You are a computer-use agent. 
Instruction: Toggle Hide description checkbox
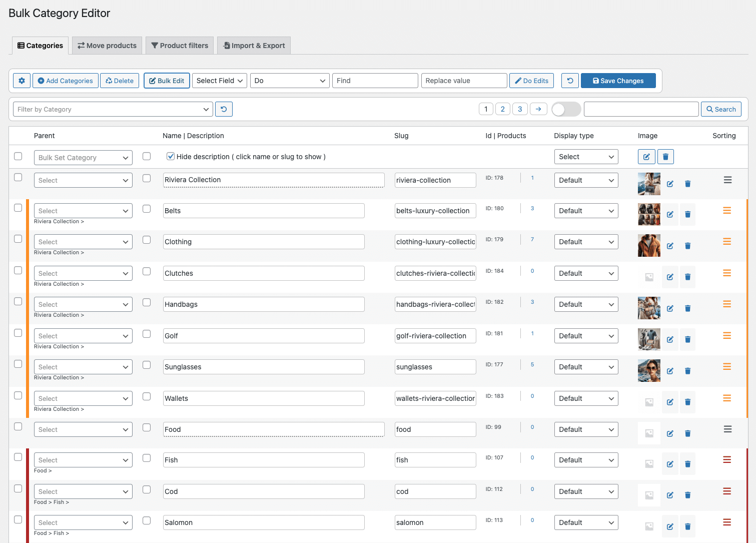[171, 156]
